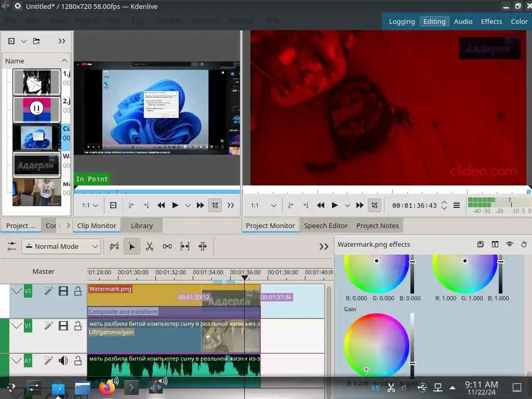The height and width of the screenshot is (399, 532).
Task: Fast forward the clip monitor
Action: 201,205
